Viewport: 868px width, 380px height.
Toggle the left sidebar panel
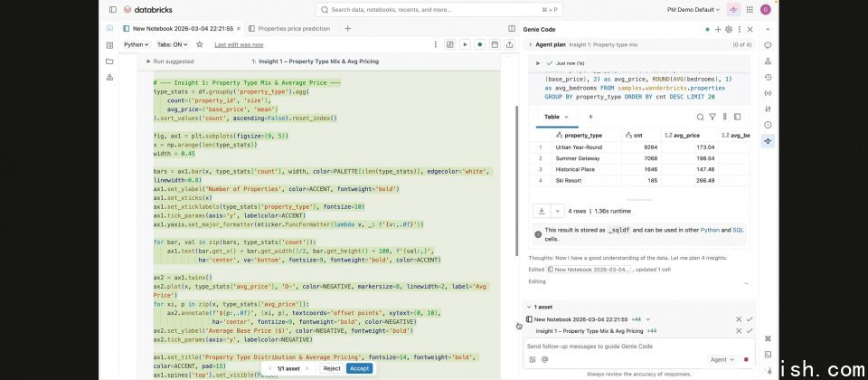point(113,9)
